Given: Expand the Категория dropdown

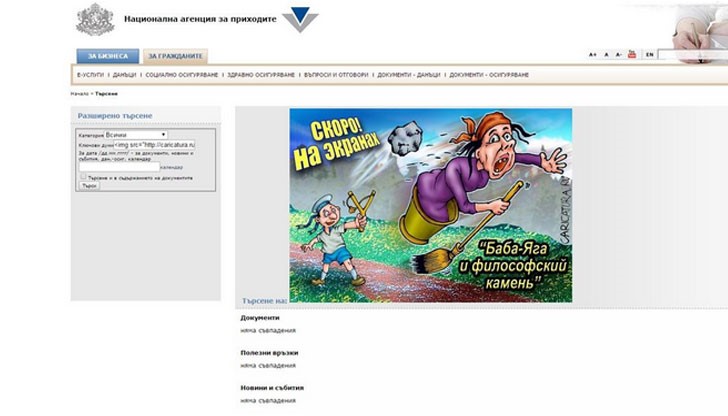Looking at the screenshot, I should point(137,134).
